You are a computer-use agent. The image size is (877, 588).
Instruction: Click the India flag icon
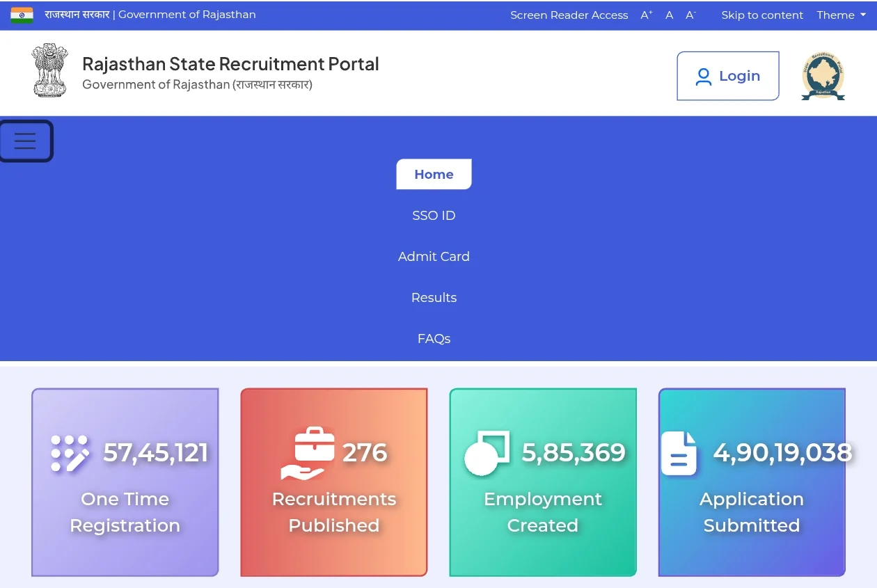tap(22, 15)
